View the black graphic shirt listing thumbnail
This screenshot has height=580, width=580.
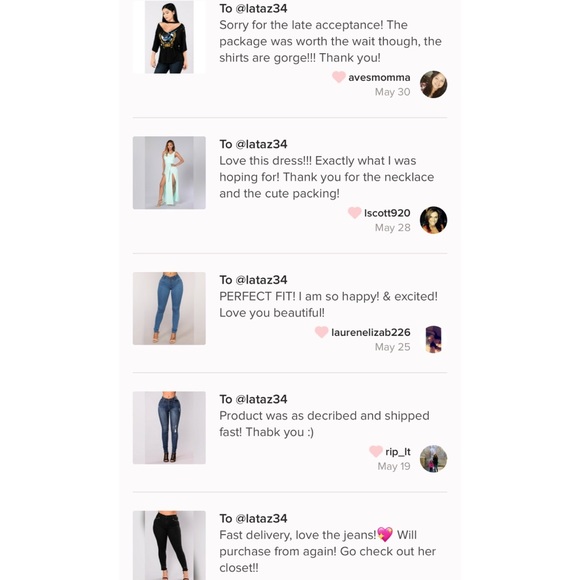coord(169,37)
